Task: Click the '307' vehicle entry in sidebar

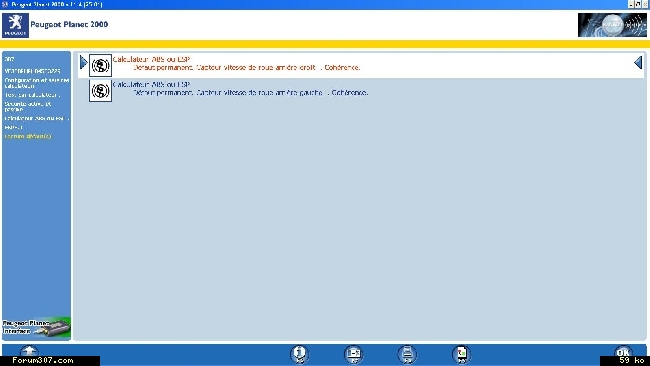Action: click(9, 59)
